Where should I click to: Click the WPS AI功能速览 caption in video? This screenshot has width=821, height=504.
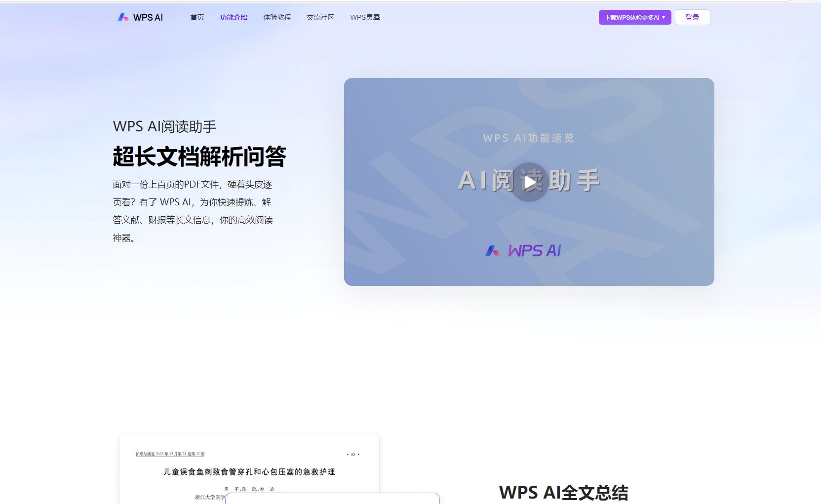tap(529, 138)
